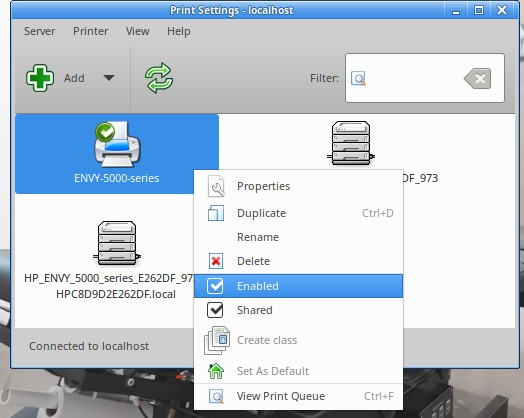Choose View Print Queue menu entry

click(298, 396)
